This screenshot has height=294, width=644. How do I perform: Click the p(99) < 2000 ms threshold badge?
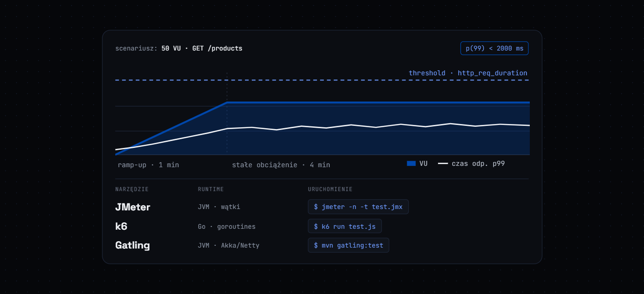(494, 48)
